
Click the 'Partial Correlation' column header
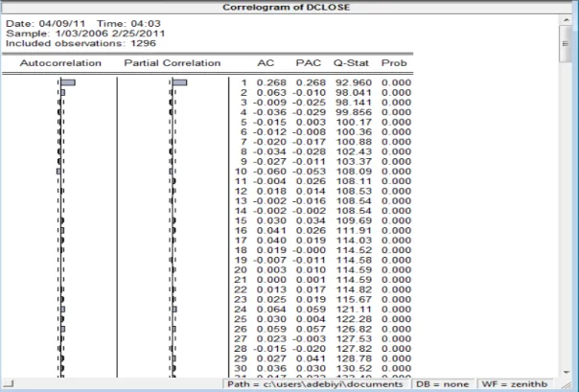tap(173, 63)
